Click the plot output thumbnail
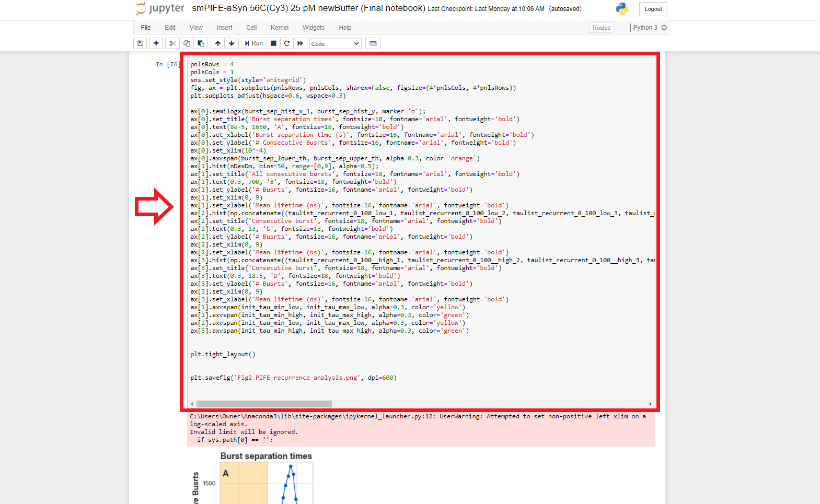Image resolution: width=820 pixels, height=504 pixels. [252, 478]
